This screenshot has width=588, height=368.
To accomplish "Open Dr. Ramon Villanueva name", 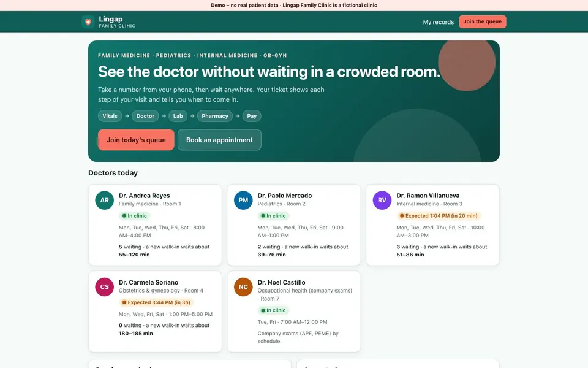I will (428, 196).
